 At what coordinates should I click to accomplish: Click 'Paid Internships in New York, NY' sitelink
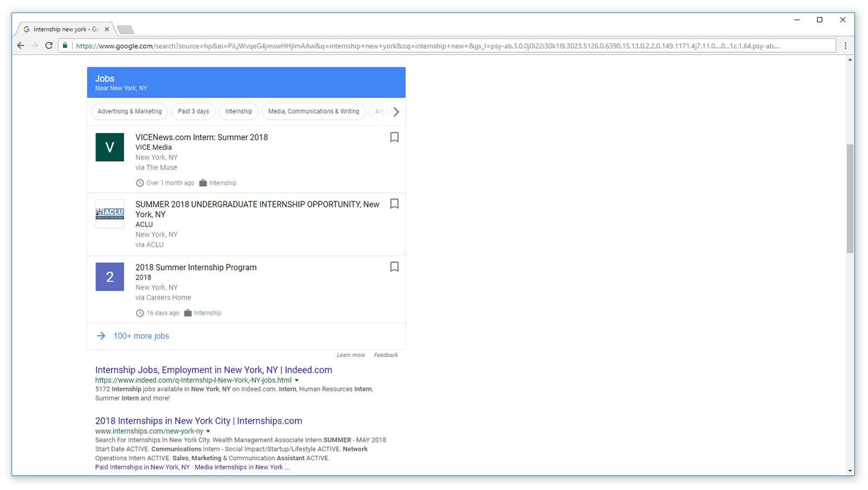click(x=142, y=467)
